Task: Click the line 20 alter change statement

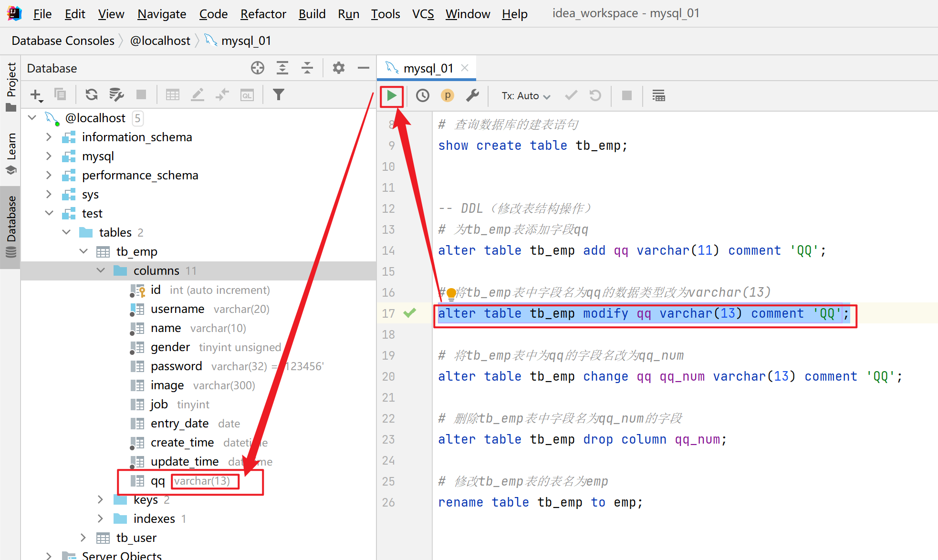Action: [x=670, y=376]
